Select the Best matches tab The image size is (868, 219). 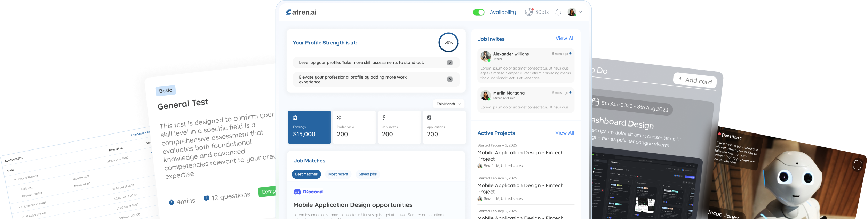pos(306,174)
